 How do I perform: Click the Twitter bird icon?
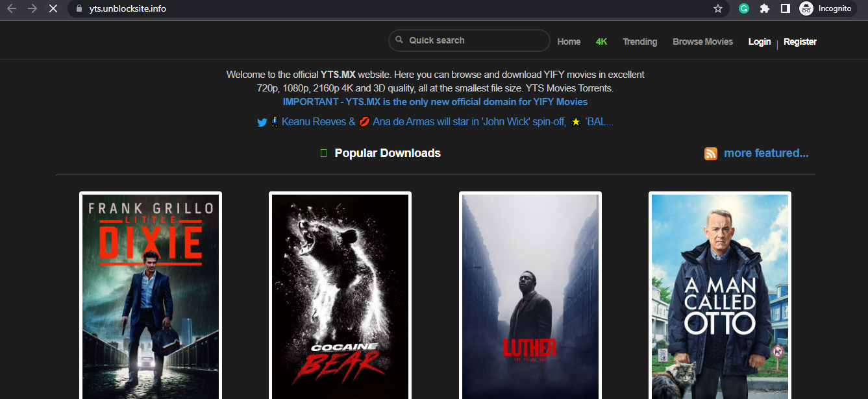coord(262,122)
